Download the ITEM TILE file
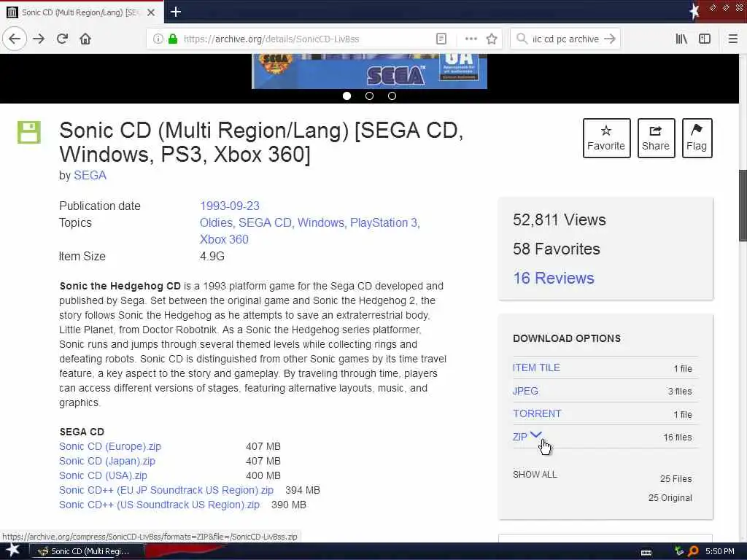 pyautogui.click(x=536, y=367)
